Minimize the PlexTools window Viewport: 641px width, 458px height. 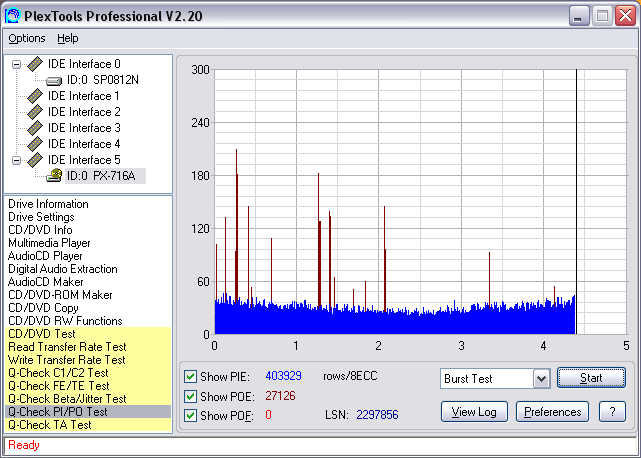[x=579, y=16]
